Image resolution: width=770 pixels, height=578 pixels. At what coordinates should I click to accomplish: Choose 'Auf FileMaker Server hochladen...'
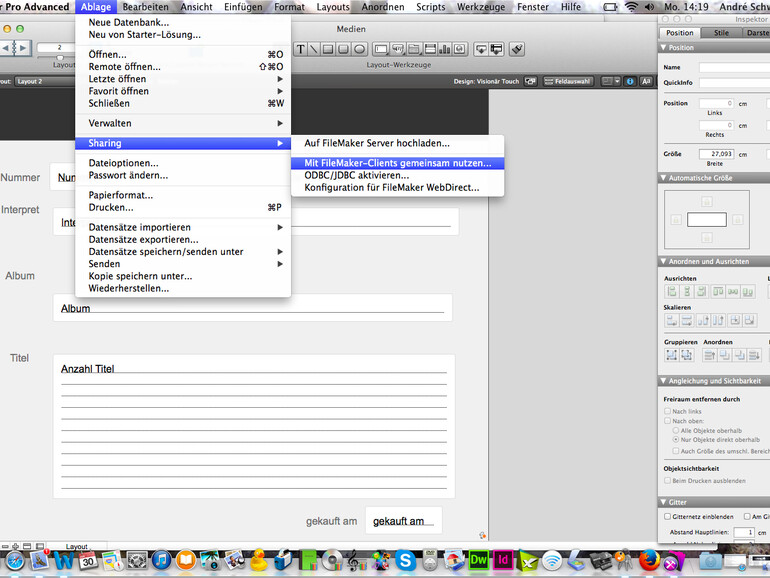click(397, 143)
